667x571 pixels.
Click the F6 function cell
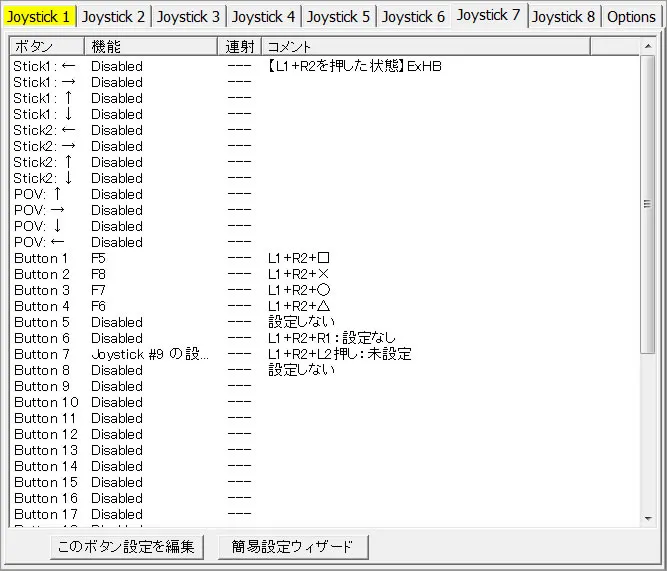point(98,306)
